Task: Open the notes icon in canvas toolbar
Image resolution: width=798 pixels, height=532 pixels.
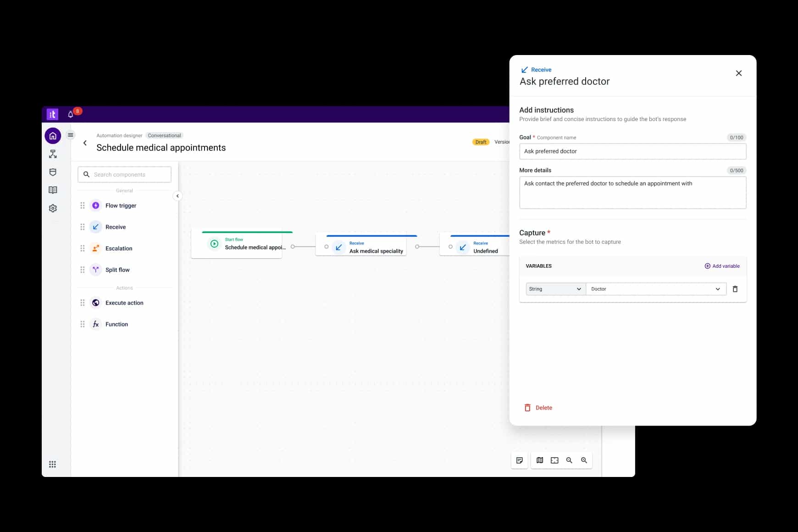Action: tap(520, 460)
